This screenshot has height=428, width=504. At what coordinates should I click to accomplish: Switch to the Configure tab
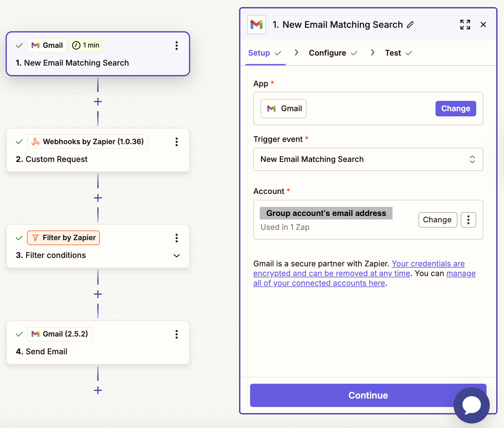[328, 53]
